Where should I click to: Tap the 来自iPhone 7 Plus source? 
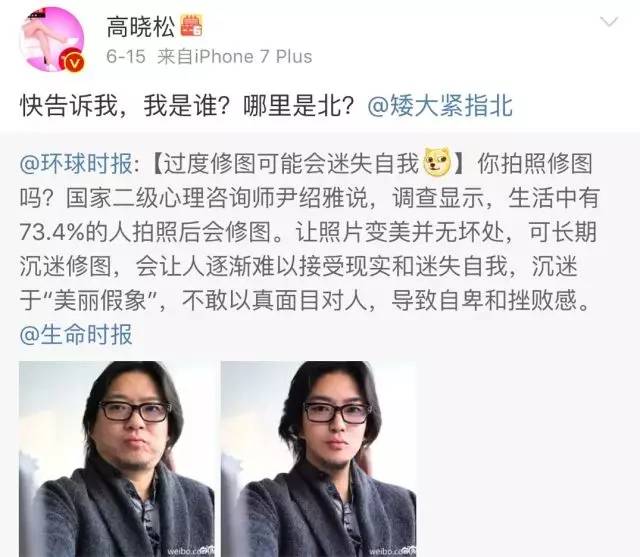(235, 56)
